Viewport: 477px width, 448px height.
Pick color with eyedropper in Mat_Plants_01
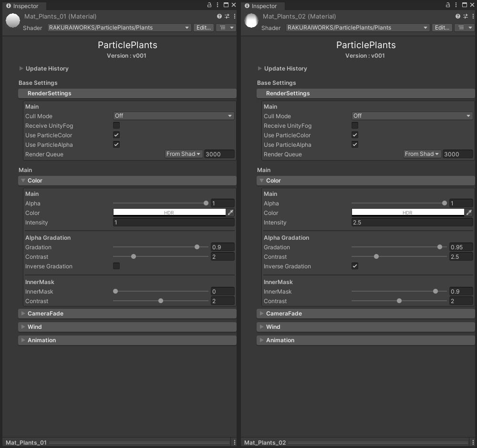230,213
